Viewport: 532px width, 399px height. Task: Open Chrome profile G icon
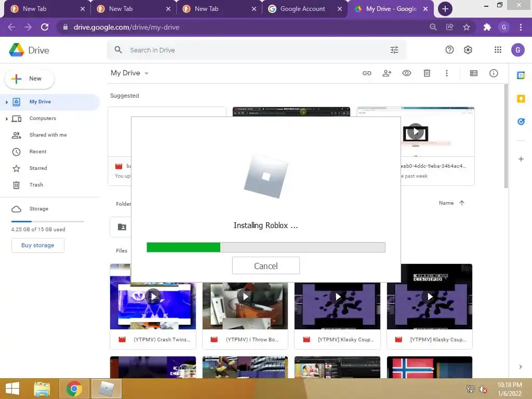click(x=504, y=27)
